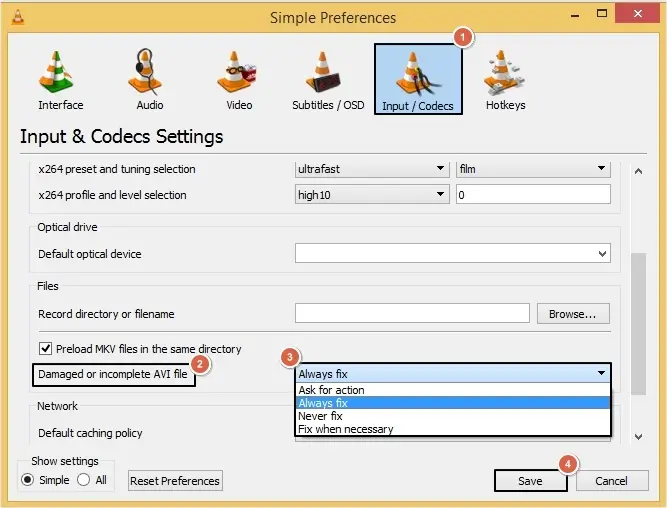Image resolution: width=667 pixels, height=508 pixels.
Task: Maximize the Simple Preferences window
Action: [x=601, y=14]
